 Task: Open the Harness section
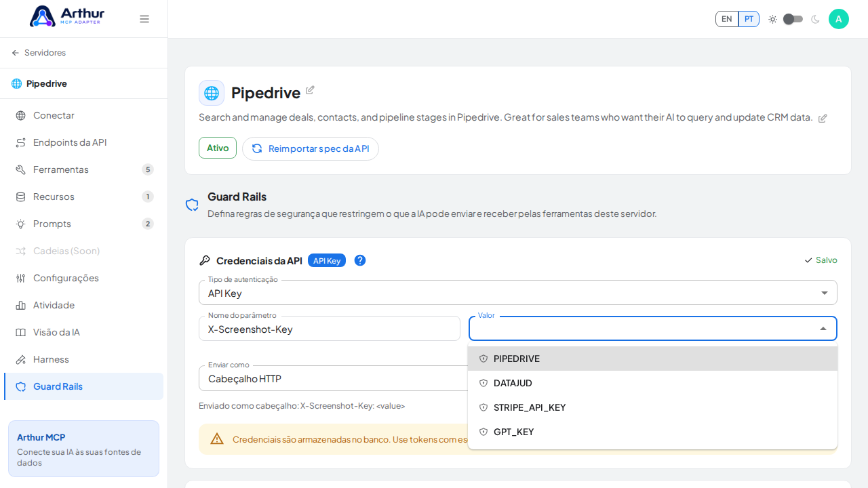[x=83, y=359]
